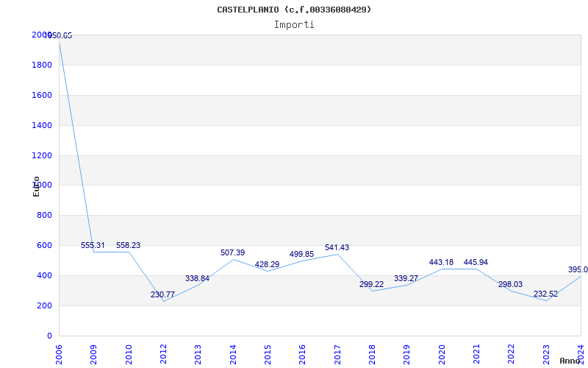Viewport: 588px width, 368px height.
Task: Click data label 555.31
Action: (x=93, y=245)
